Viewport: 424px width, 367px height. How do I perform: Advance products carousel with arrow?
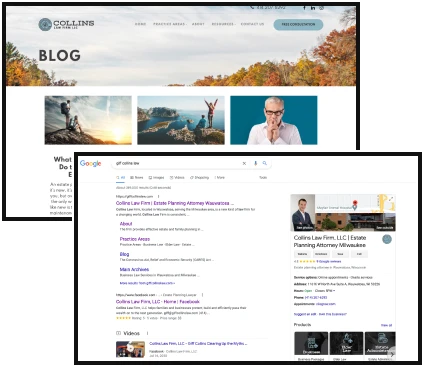pos(392,354)
